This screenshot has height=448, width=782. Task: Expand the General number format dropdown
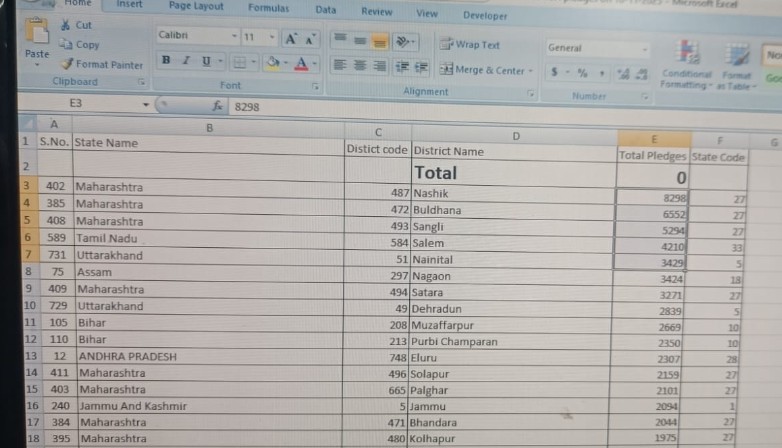coord(643,48)
